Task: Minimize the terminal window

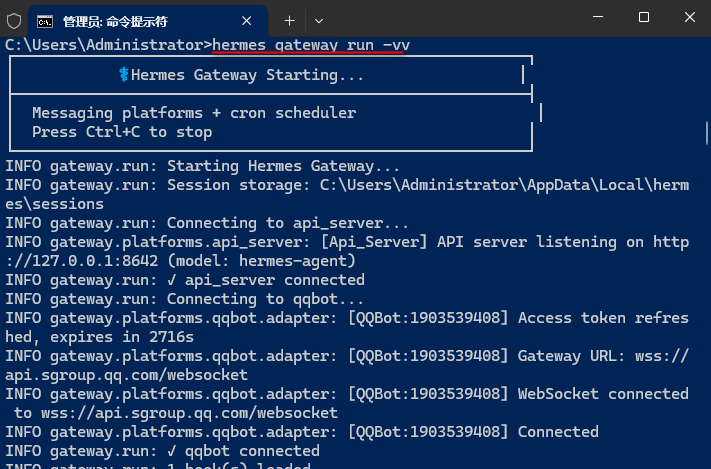Action: (598, 17)
